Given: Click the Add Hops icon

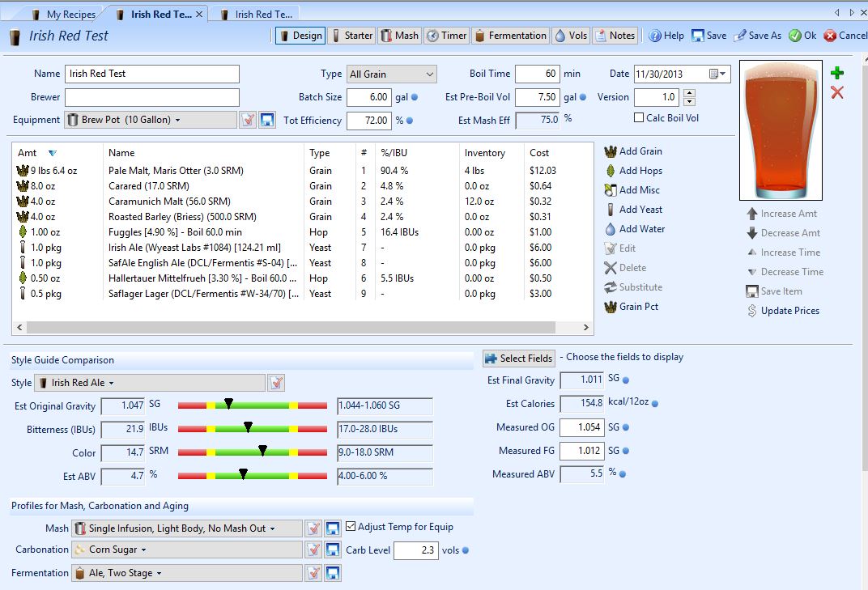Looking at the screenshot, I should (x=611, y=171).
